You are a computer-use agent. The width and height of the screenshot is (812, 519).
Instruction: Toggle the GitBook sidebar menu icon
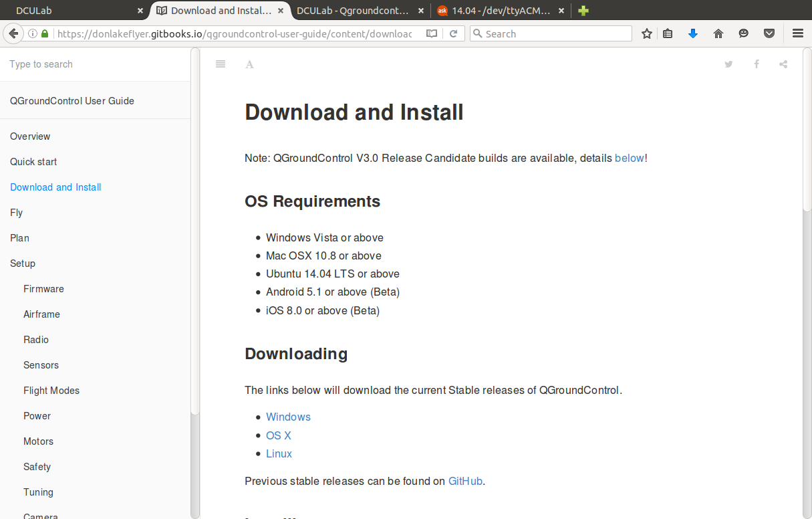pyautogui.click(x=221, y=64)
